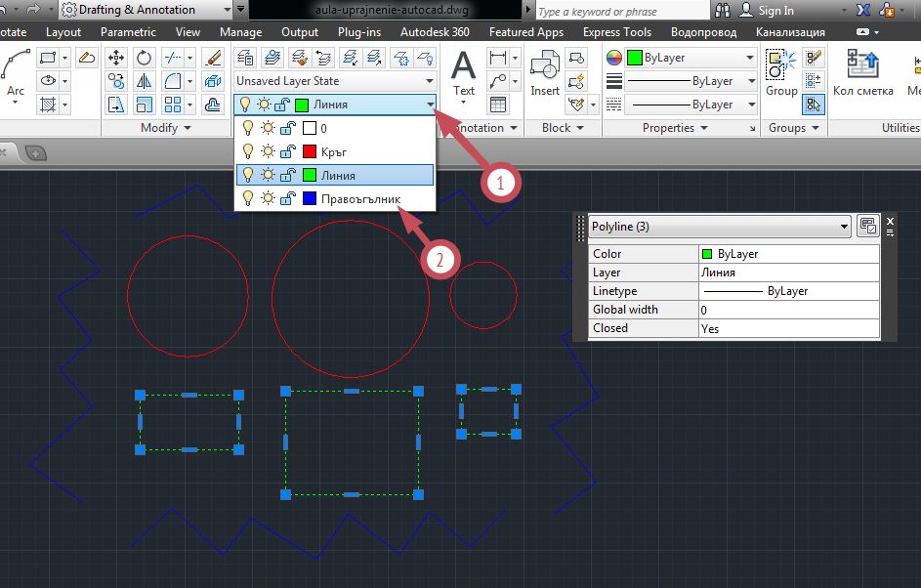Select the Hatch tool
The image size is (921, 588).
click(48, 105)
